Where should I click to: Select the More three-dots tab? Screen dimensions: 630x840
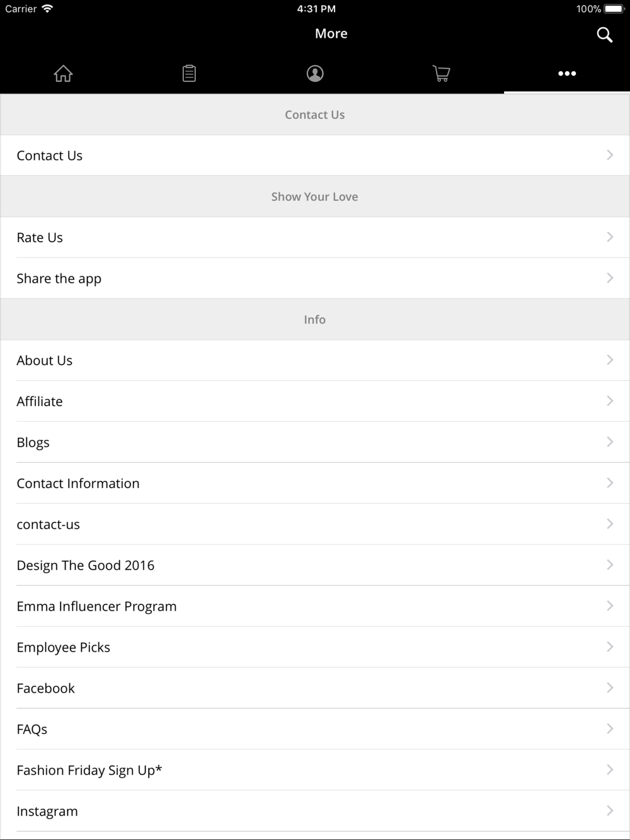(567, 74)
